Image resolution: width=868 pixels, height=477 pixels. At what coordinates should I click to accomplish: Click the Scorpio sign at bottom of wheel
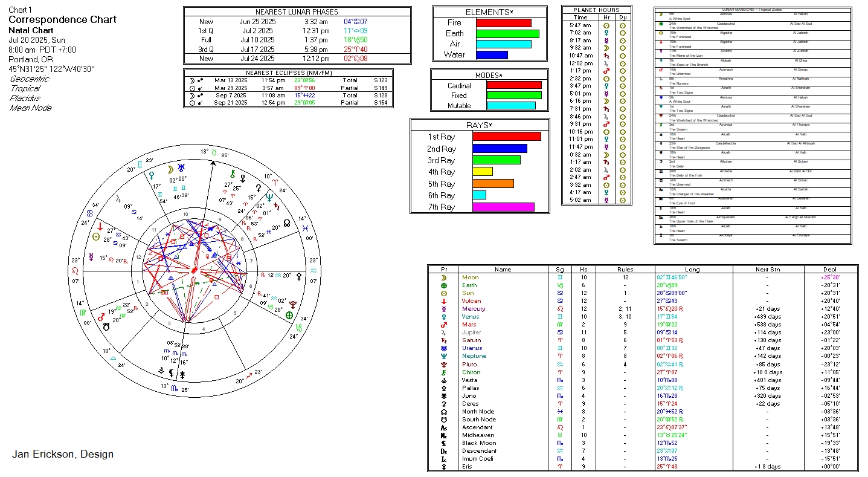(x=175, y=389)
